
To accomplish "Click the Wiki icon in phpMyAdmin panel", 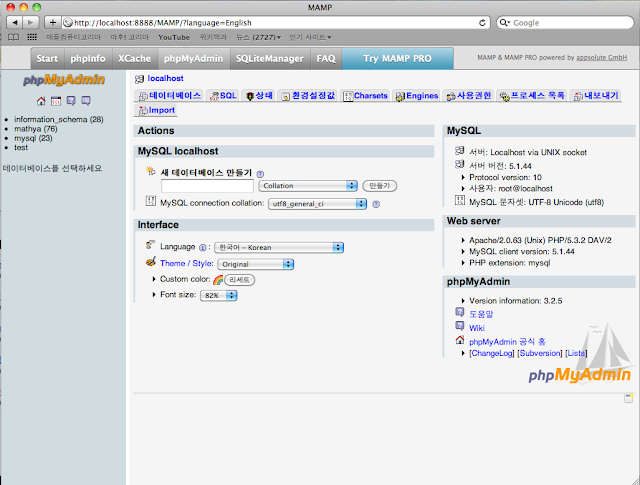I will [460, 326].
